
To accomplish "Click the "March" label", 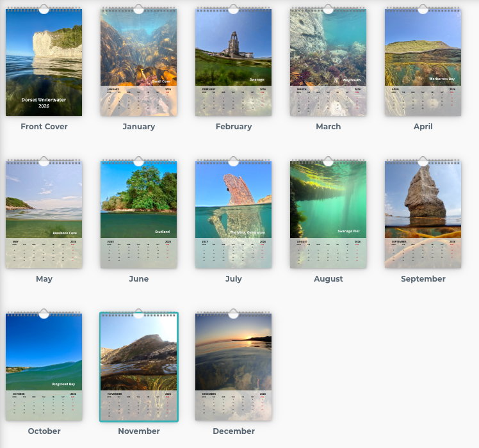I will click(x=328, y=127).
